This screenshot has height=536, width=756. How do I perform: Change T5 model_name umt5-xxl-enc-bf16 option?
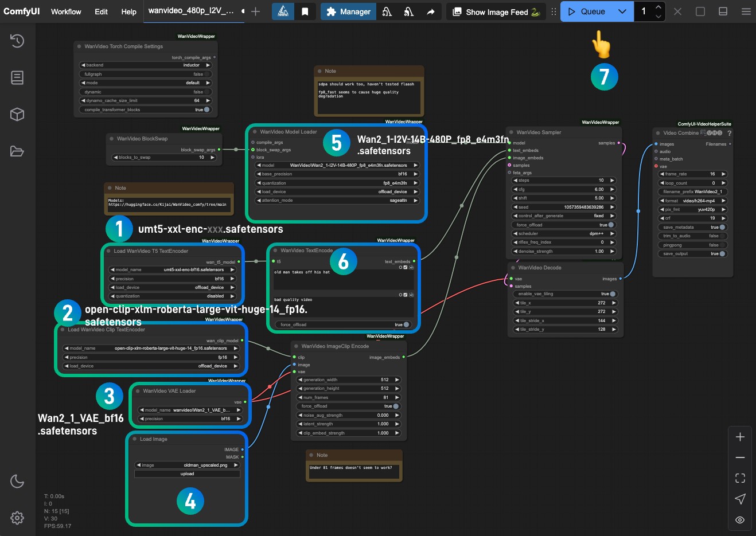[173, 269]
